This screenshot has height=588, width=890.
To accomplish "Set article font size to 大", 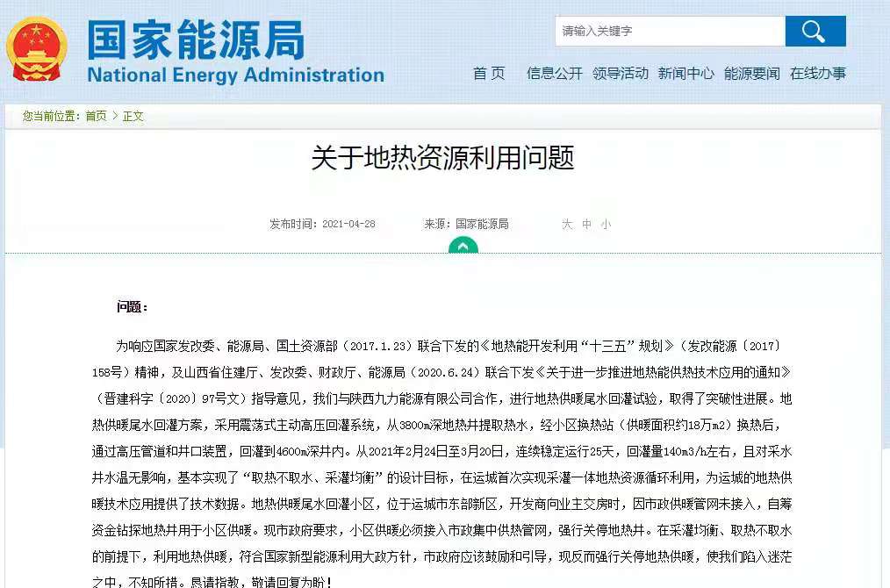I will click(x=567, y=225).
